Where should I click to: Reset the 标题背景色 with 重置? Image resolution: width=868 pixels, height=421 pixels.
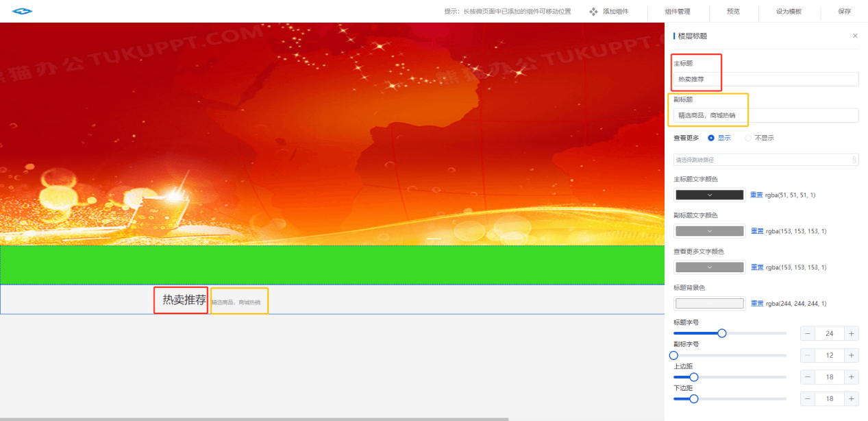pyautogui.click(x=757, y=303)
